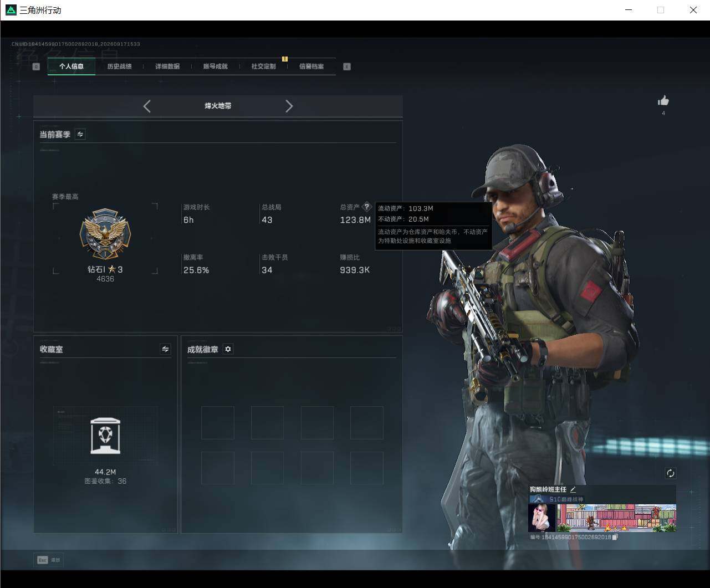
Task: Click the like count 4
Action: [663, 113]
